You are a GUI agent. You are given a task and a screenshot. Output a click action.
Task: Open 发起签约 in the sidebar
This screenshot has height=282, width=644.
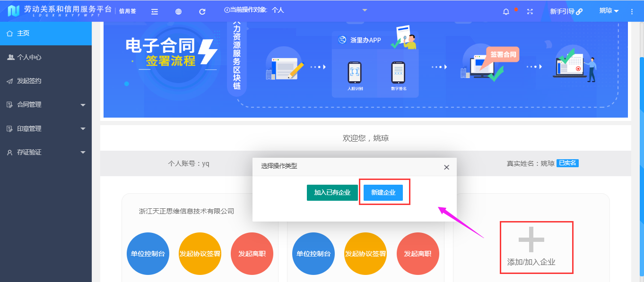click(46, 81)
